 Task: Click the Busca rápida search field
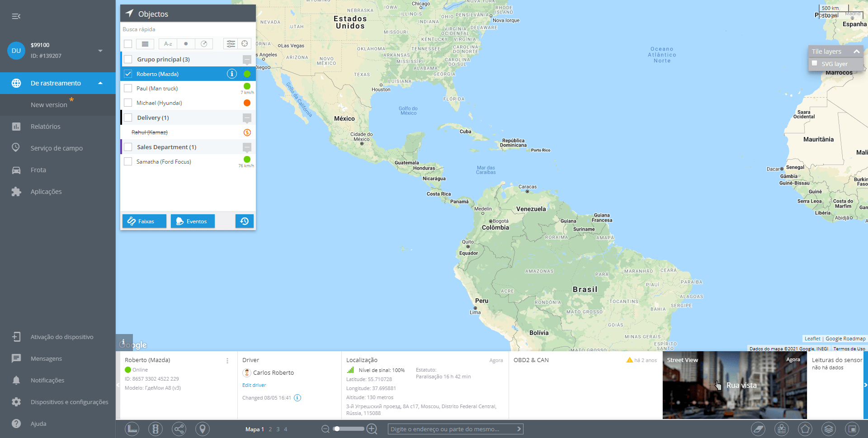tap(188, 29)
